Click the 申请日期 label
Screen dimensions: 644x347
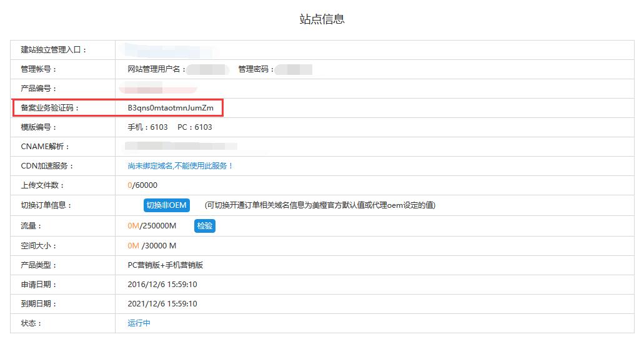click(x=39, y=284)
